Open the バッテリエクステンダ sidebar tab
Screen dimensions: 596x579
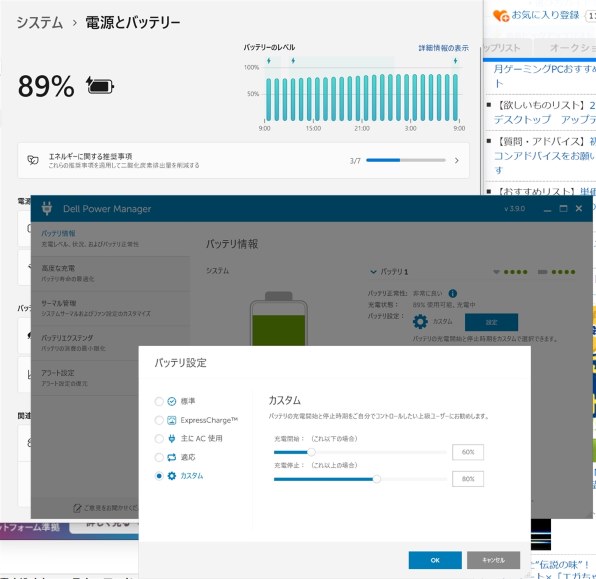110,343
